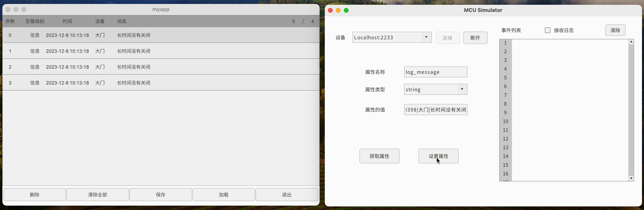Click the 退出 button
Screen dimensions: 644x210
287,195
